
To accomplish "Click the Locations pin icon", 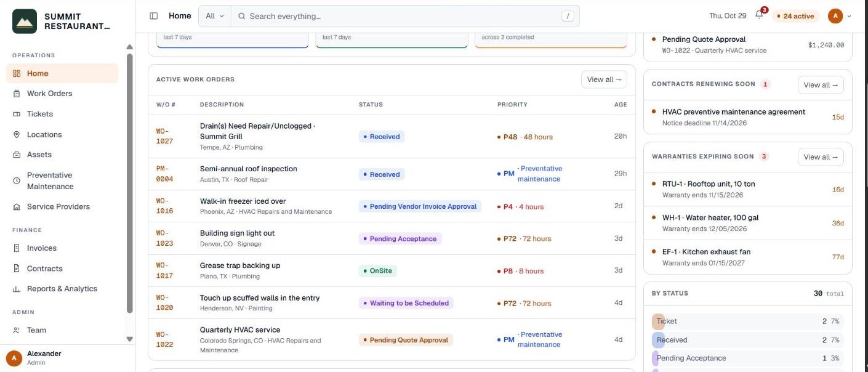I will 17,134.
